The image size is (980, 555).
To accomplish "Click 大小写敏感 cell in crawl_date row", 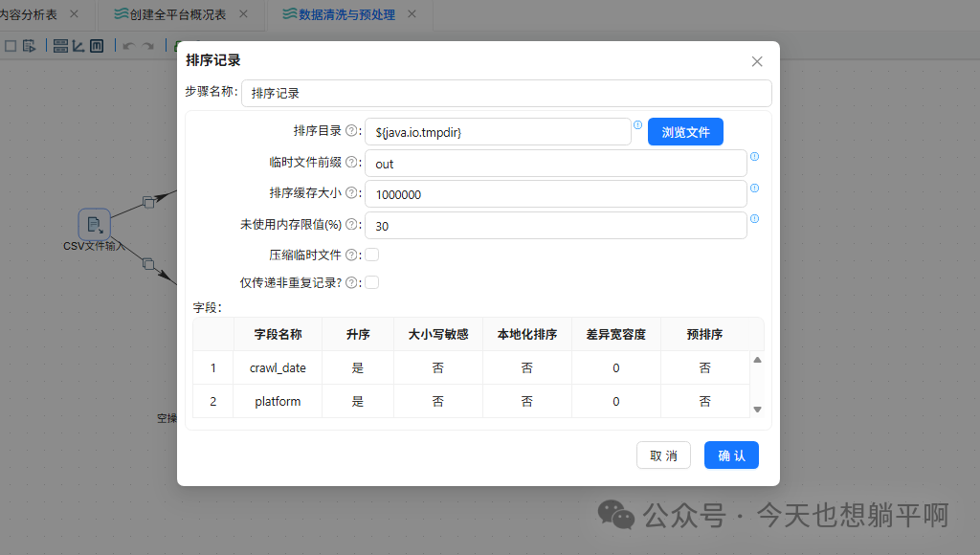I will coord(438,368).
